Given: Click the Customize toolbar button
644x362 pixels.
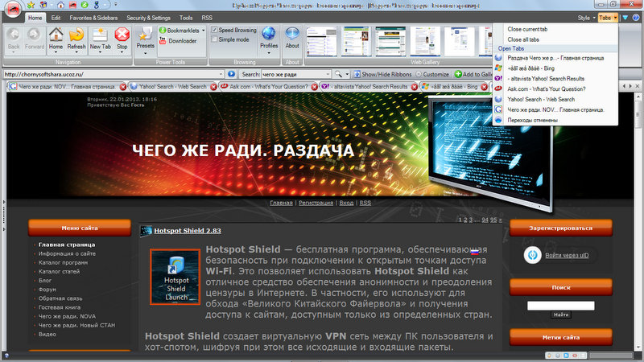Looking at the screenshot, I should point(432,74).
